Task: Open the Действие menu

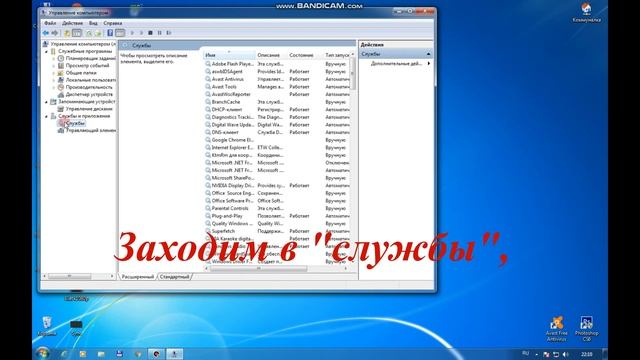Action: click(73, 23)
